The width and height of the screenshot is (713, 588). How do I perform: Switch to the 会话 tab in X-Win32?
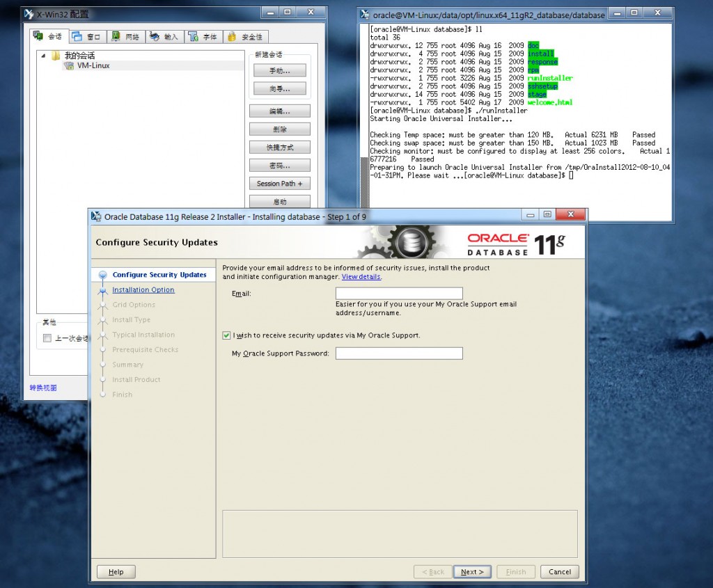pos(48,36)
